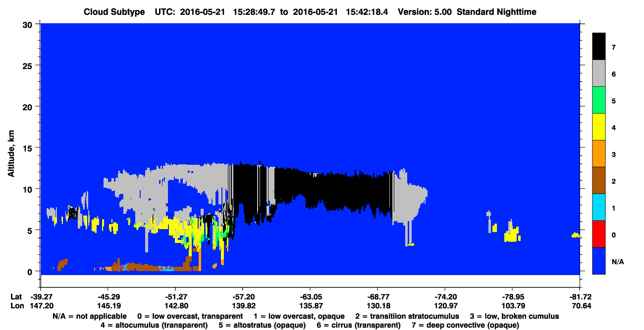Click the latitude value -63.05

tap(310, 296)
